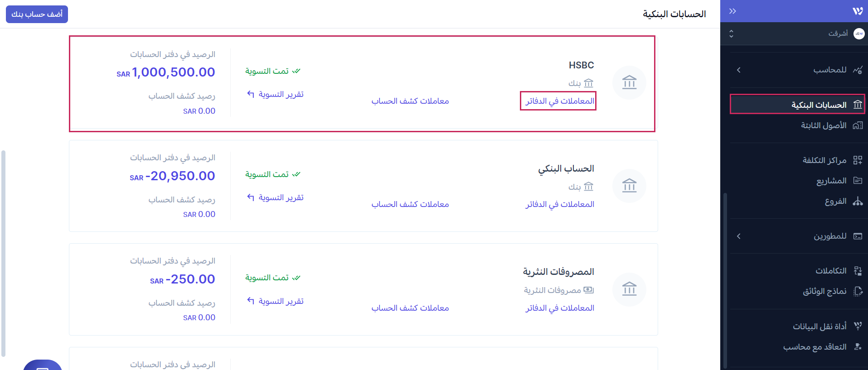Click the أشرقت organization avatar icon
The image size is (868, 370).
[x=859, y=34]
